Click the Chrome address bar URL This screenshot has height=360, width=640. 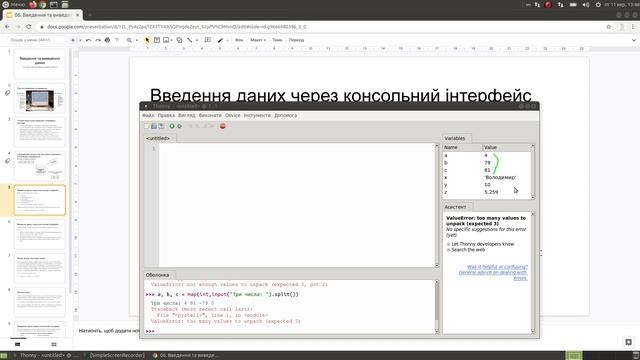point(176,27)
